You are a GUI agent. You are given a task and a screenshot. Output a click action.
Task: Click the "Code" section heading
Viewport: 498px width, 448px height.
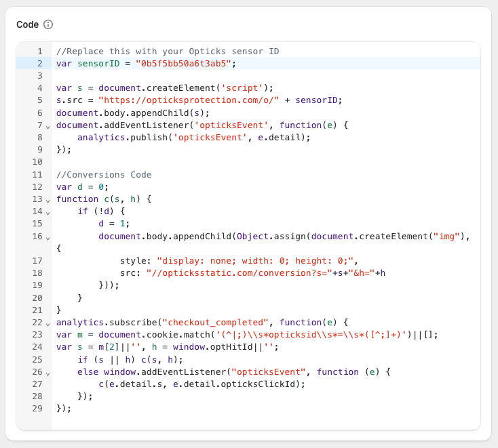coord(27,24)
